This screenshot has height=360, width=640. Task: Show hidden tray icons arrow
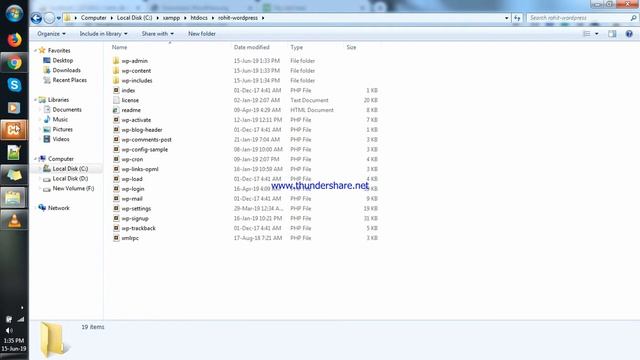click(22, 307)
